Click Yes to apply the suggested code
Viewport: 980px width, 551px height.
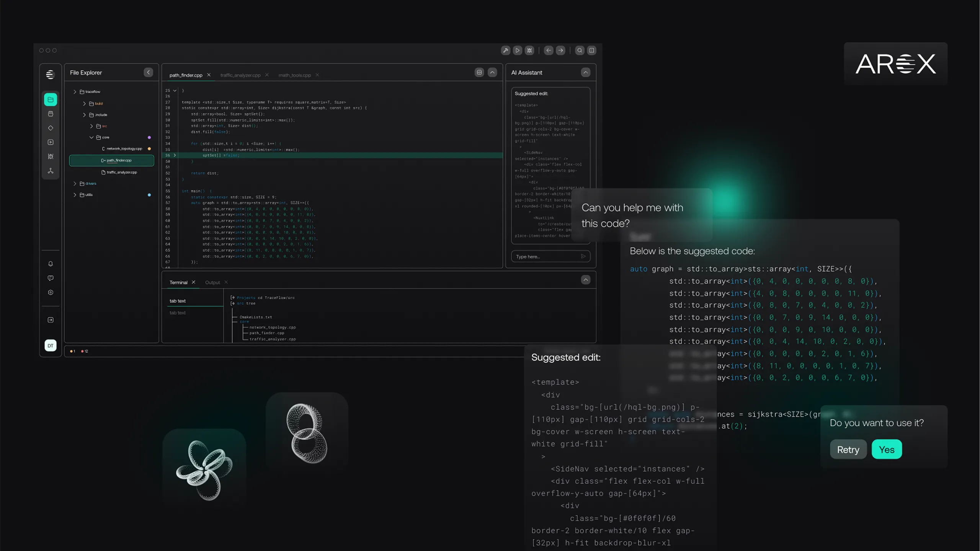887,449
